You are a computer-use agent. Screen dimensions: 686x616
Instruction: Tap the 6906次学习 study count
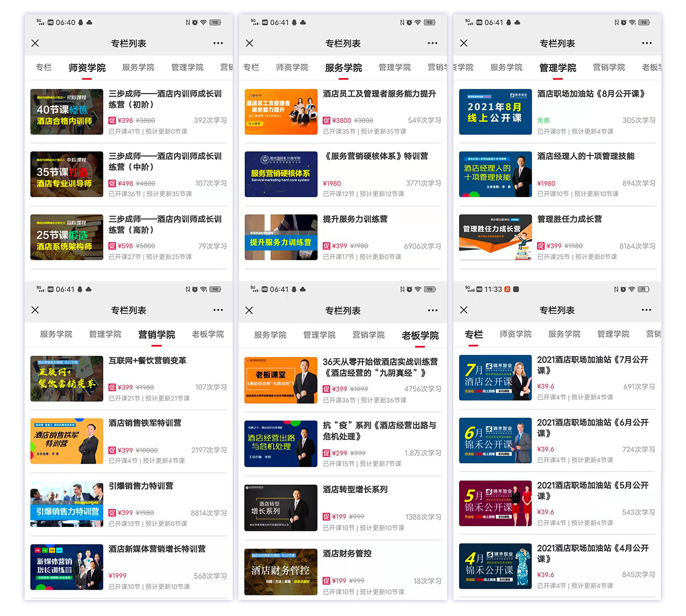click(x=422, y=246)
